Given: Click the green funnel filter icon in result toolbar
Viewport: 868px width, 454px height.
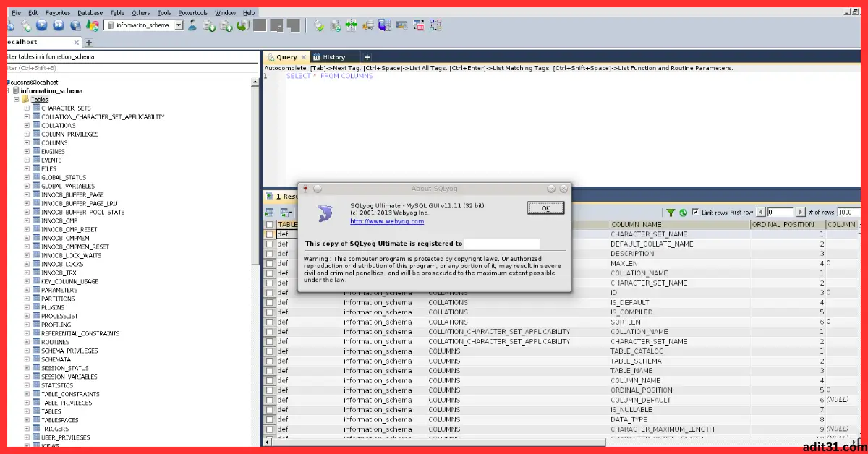Looking at the screenshot, I should click(671, 213).
